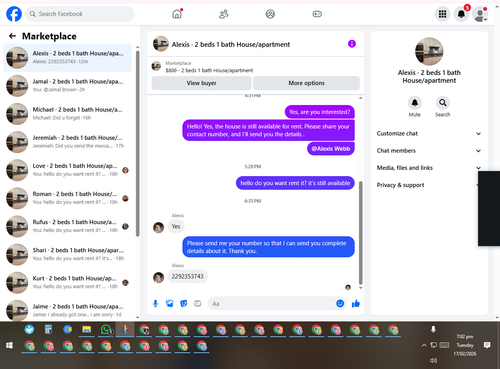Click the message containing 2292353743

pos(187,276)
